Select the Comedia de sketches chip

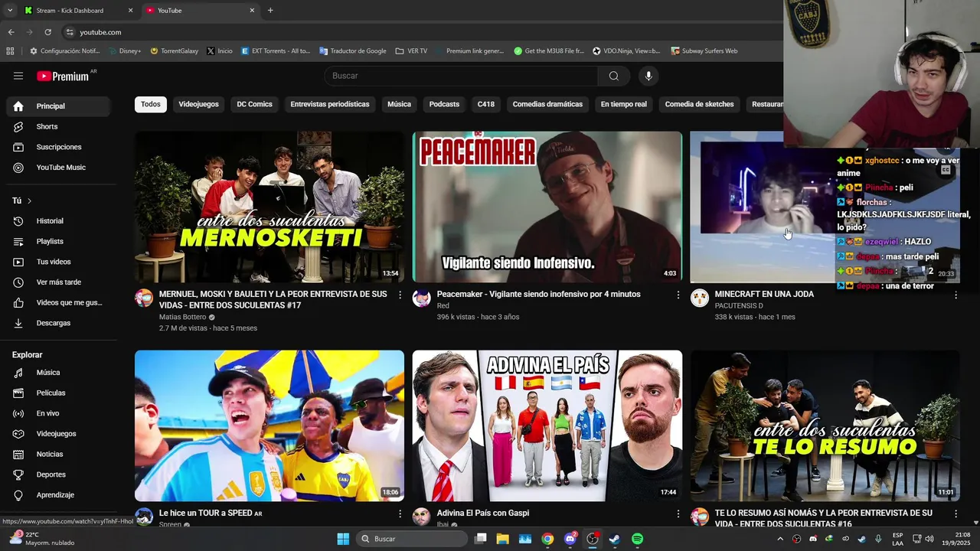[x=699, y=104]
